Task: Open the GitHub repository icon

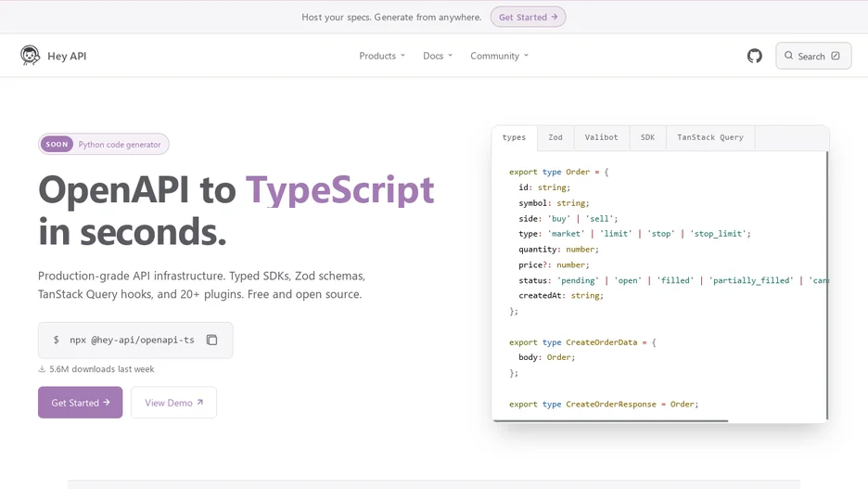Action: pyautogui.click(x=755, y=56)
